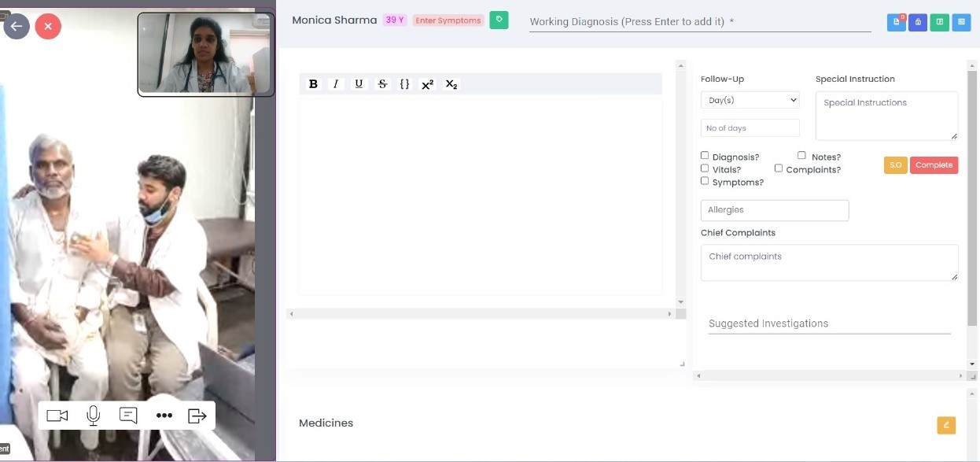Toggle the camera in the video call
Image resolution: width=980 pixels, height=462 pixels.
point(57,416)
